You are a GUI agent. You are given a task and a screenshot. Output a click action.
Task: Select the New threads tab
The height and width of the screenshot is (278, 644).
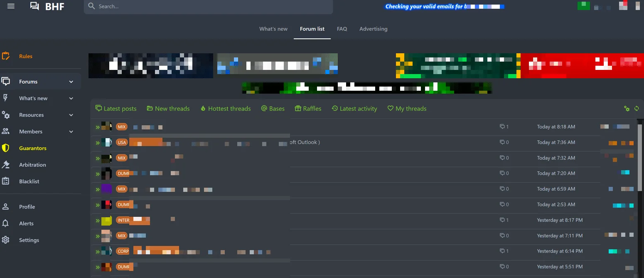[x=168, y=109]
